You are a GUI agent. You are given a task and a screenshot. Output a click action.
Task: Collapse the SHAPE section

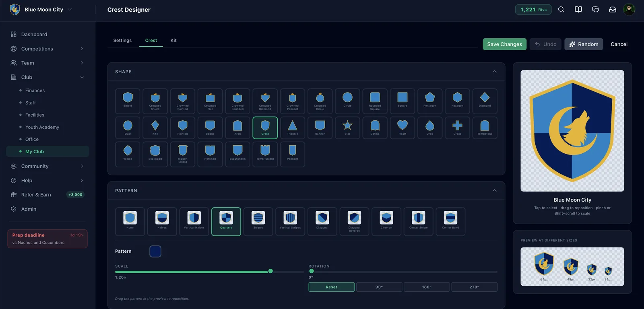[494, 72]
